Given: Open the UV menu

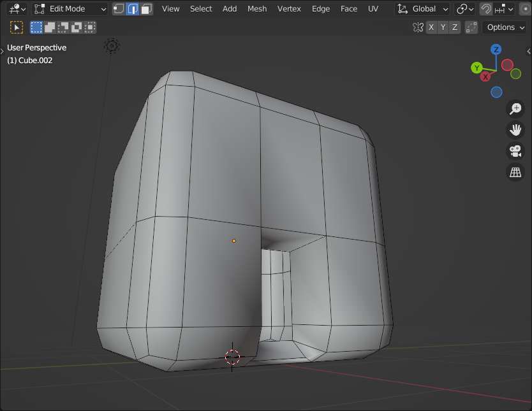Looking at the screenshot, I should pos(373,9).
